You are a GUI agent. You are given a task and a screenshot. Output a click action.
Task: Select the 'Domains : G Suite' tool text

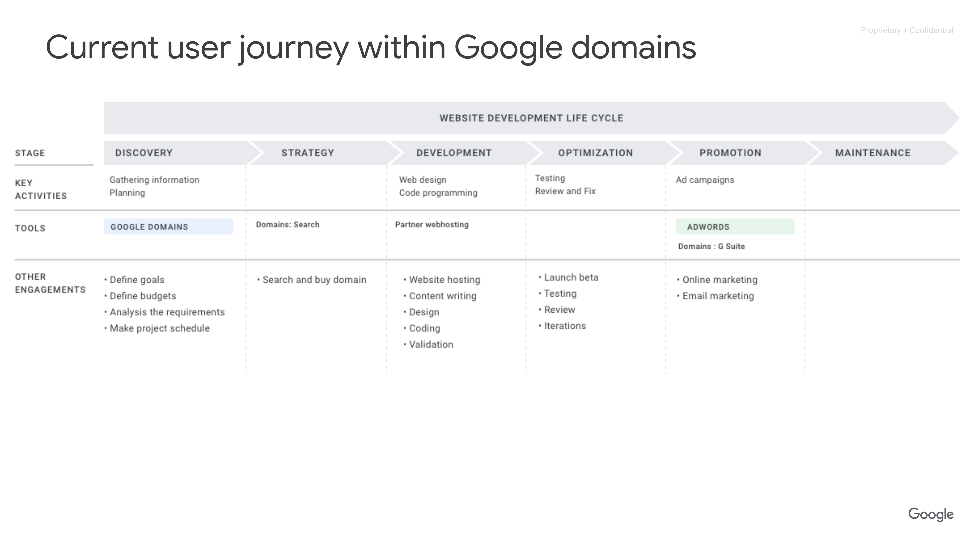(x=711, y=246)
